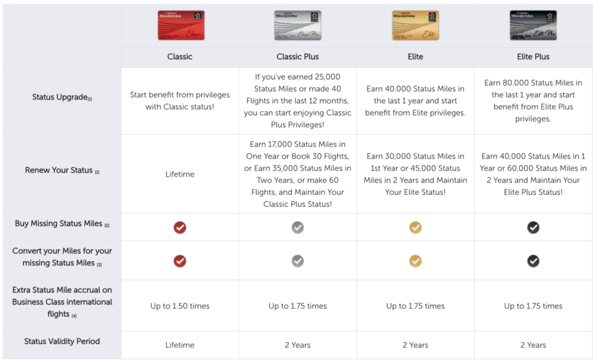Click the red Classic card image
This screenshot has width=598, height=364.
pyautogui.click(x=181, y=26)
